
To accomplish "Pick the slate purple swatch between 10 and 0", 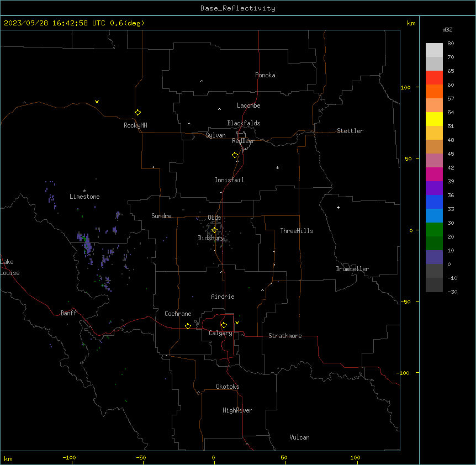I will [x=434, y=257].
